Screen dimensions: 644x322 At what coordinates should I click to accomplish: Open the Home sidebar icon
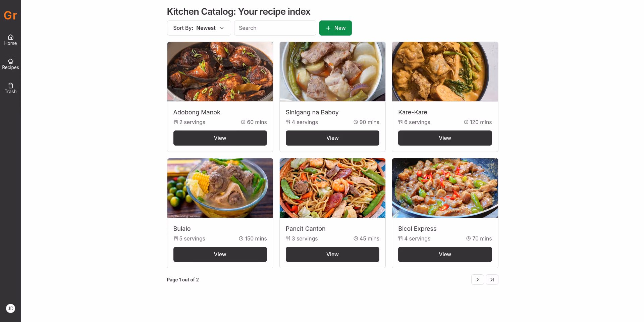pyautogui.click(x=10, y=37)
